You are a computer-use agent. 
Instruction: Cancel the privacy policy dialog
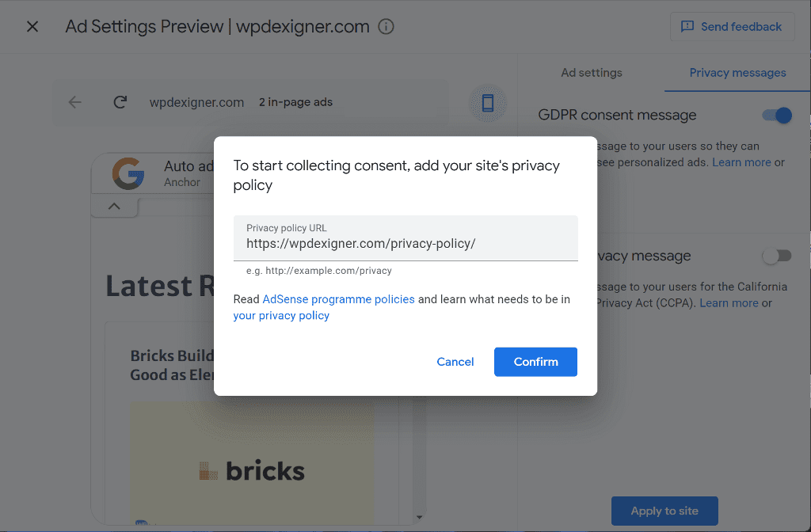[455, 362]
